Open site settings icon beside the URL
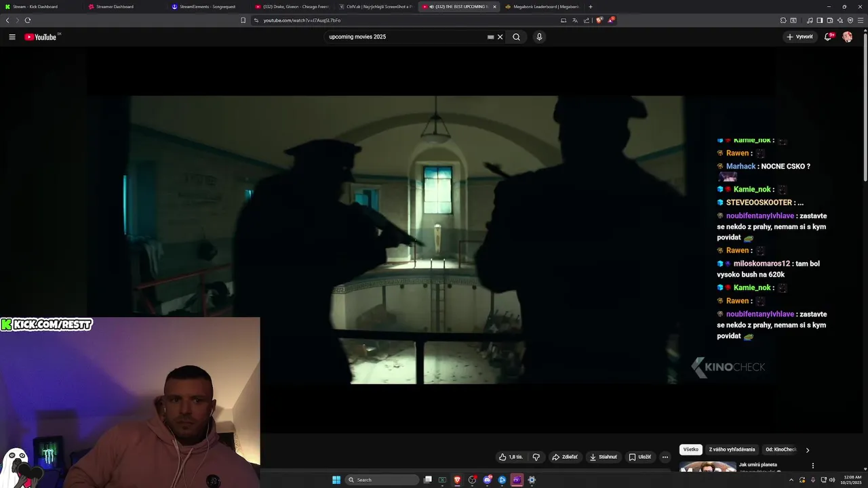The width and height of the screenshot is (868, 488). pos(256,20)
